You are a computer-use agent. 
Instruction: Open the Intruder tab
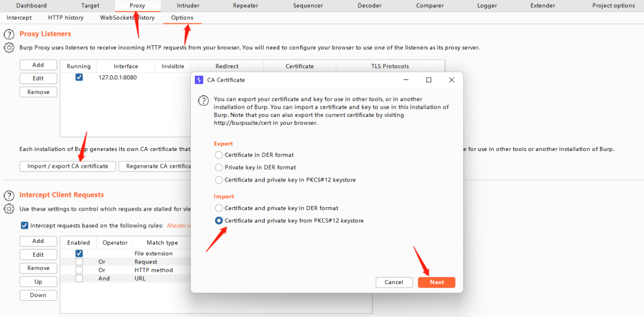pyautogui.click(x=188, y=6)
